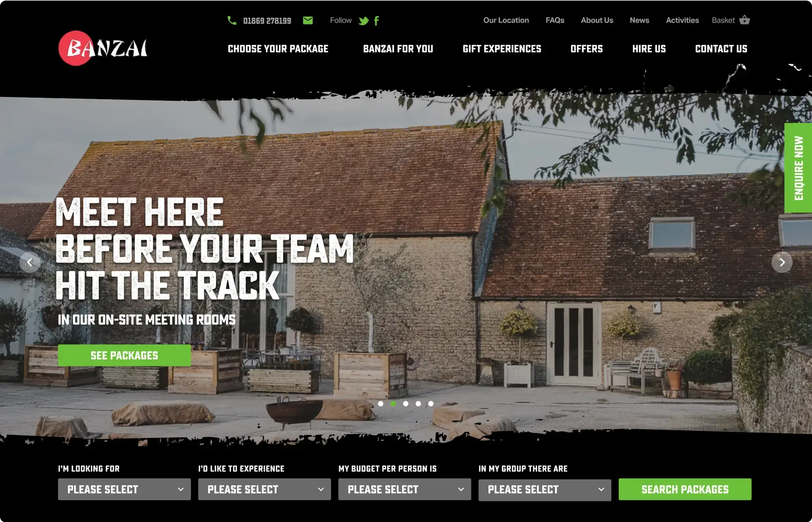Screen dimensions: 812x522
Task: Select the fifth carousel dot indicator
Action: tap(431, 403)
